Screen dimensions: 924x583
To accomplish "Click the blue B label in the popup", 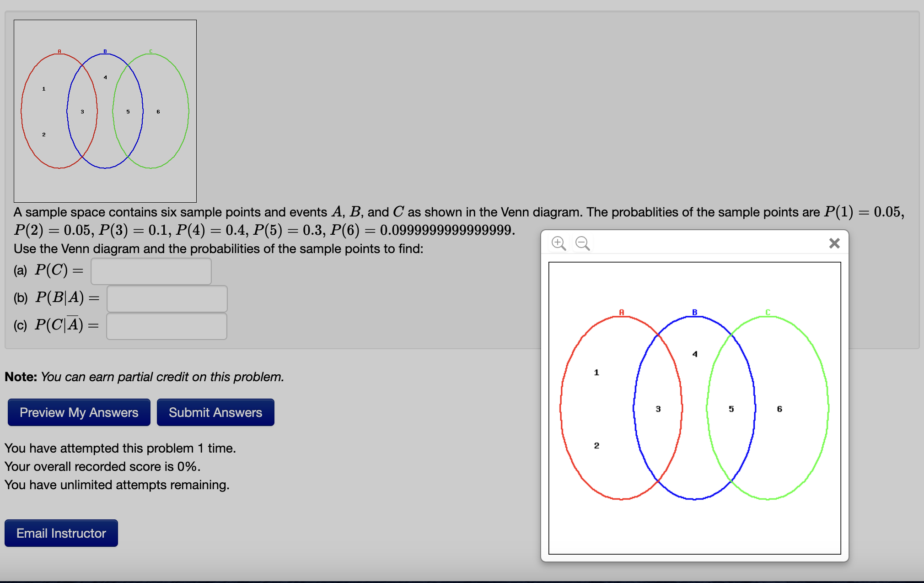I will [694, 313].
